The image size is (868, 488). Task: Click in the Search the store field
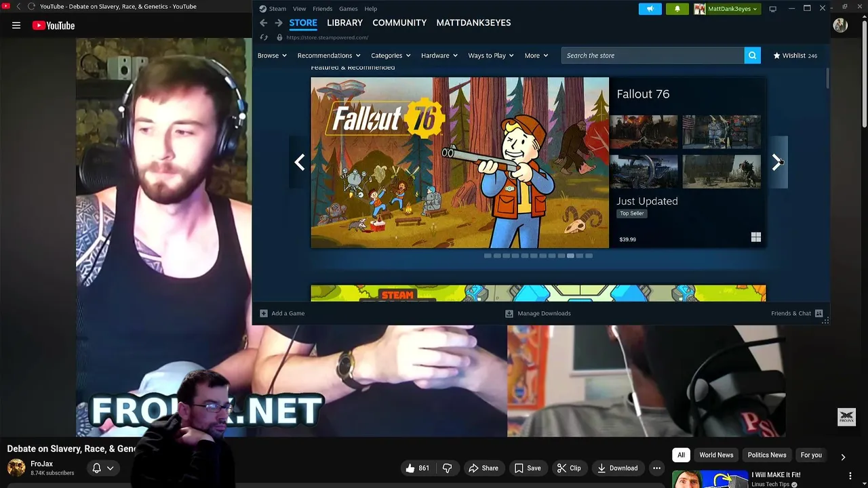coord(652,56)
